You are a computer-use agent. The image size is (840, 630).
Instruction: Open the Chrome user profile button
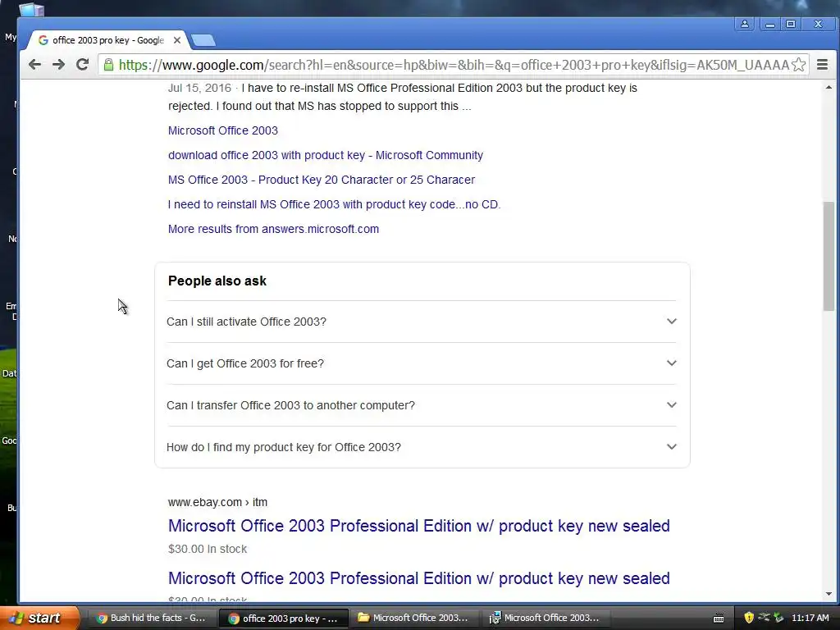pos(745,24)
